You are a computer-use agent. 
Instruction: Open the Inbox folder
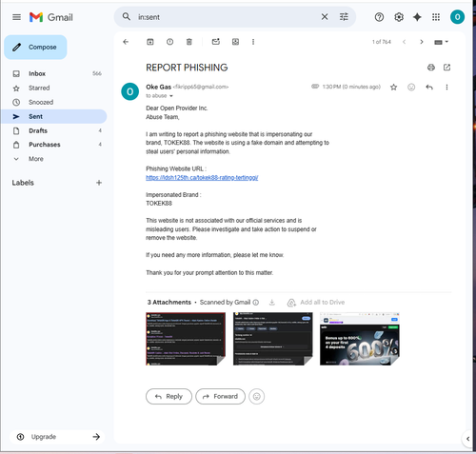coord(54,73)
